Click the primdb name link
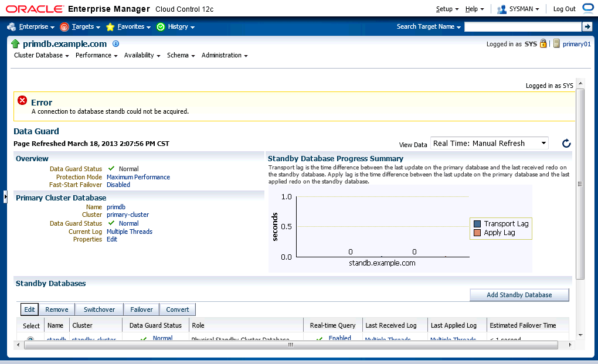 pos(116,207)
